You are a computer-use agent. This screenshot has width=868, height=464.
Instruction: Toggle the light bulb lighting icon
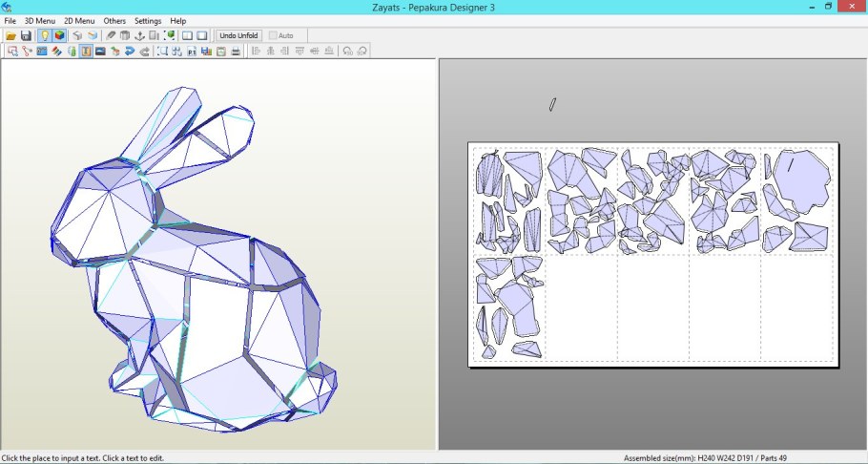44,35
